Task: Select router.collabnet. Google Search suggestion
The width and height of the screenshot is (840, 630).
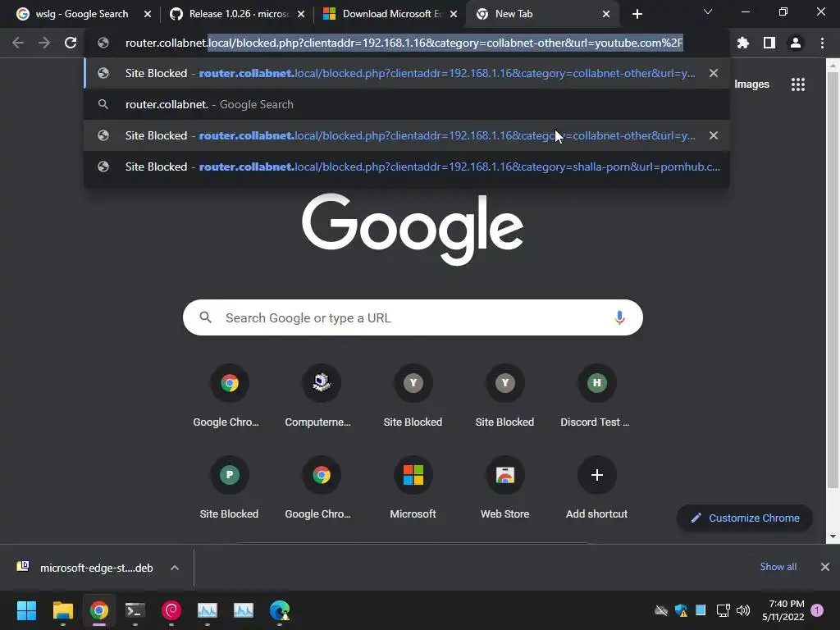Action: [407, 104]
